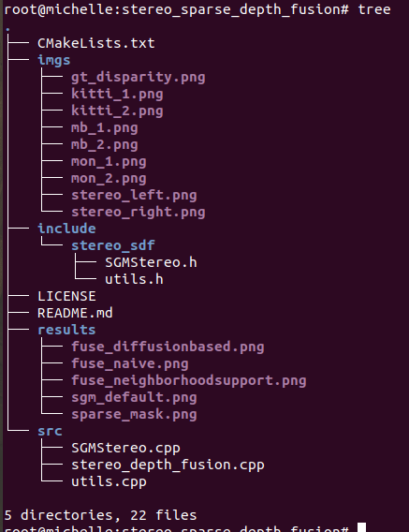Click stereo_right.png file entry

tap(138, 213)
